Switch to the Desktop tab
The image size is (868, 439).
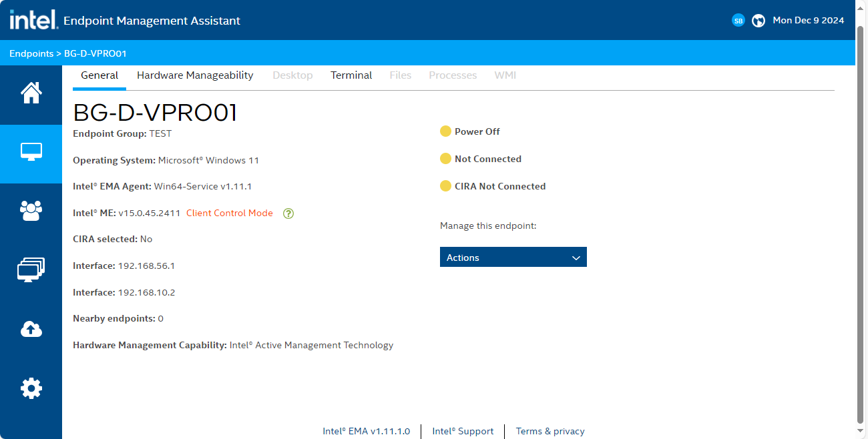pos(292,75)
